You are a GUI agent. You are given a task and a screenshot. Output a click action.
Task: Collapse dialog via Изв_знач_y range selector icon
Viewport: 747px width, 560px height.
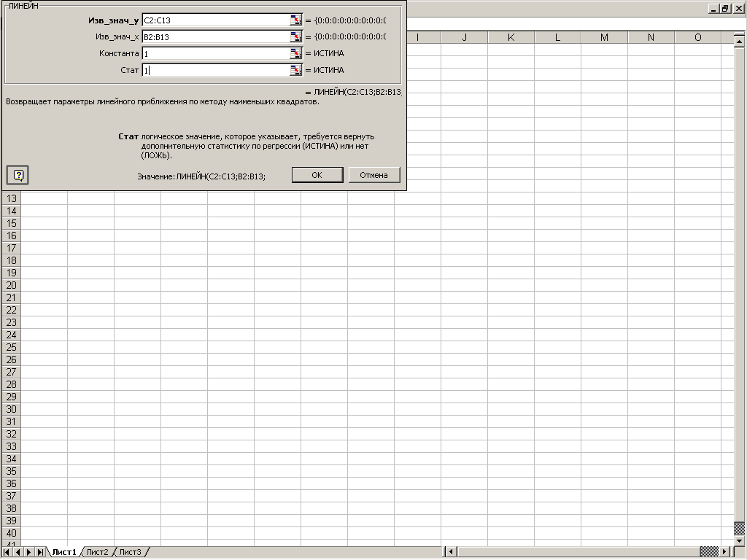tap(295, 20)
